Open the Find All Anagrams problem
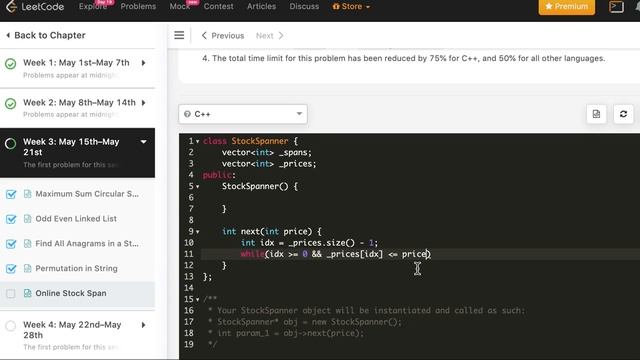This screenshot has height=360, width=640. pos(87,244)
